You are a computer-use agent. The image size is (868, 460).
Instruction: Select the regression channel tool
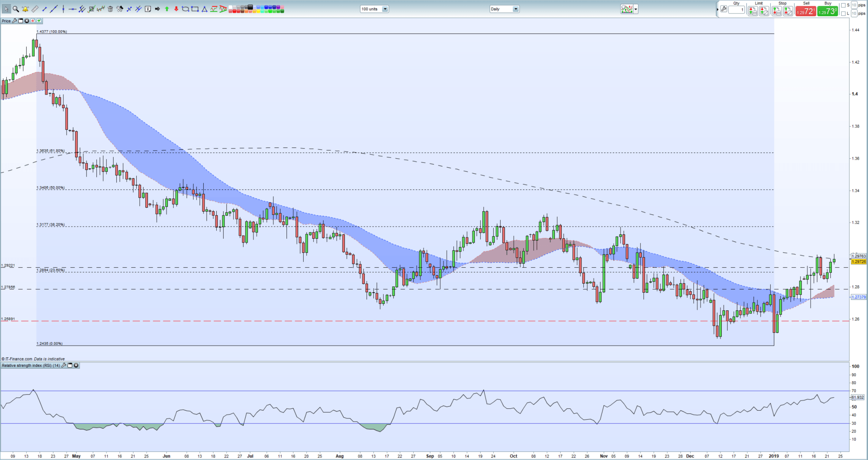click(101, 9)
